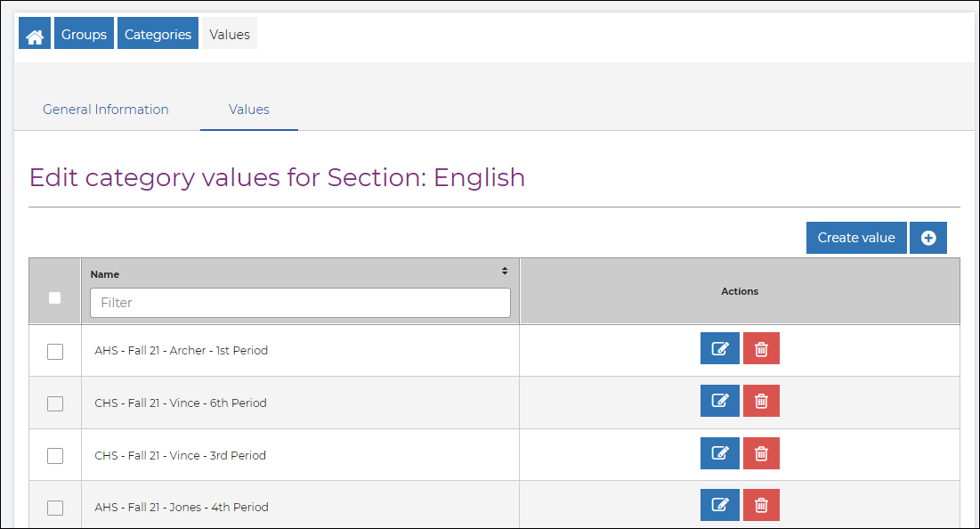Edit the AHS - Jones - 4th Period value

719,504
